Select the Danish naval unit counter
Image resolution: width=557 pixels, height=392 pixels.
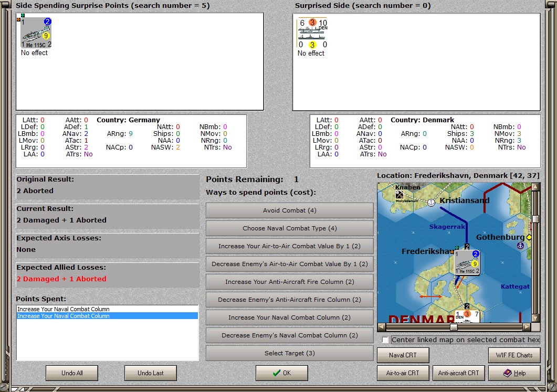(x=312, y=34)
